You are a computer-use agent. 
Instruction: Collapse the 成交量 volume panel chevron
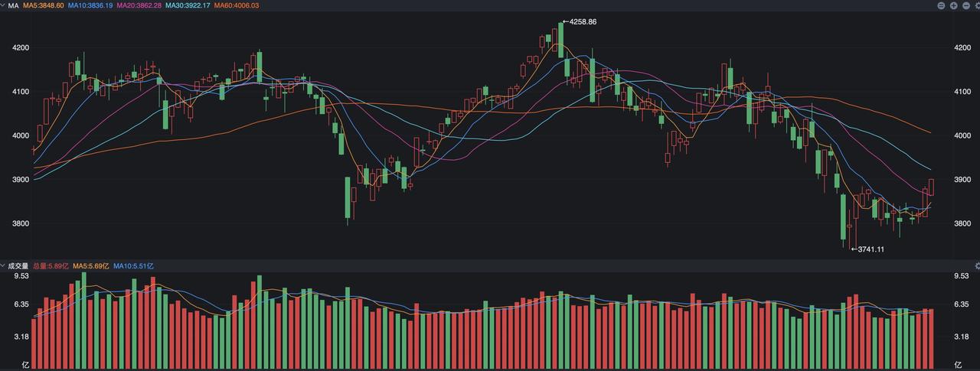[3, 265]
